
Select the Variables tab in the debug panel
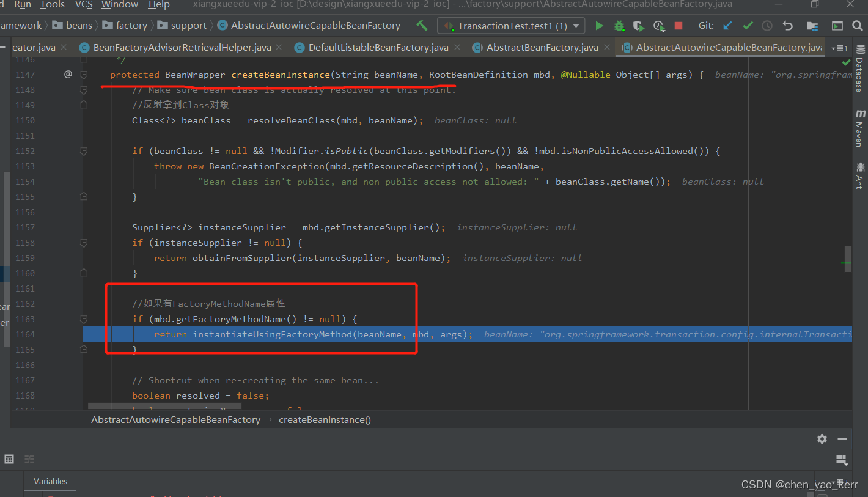(x=50, y=481)
